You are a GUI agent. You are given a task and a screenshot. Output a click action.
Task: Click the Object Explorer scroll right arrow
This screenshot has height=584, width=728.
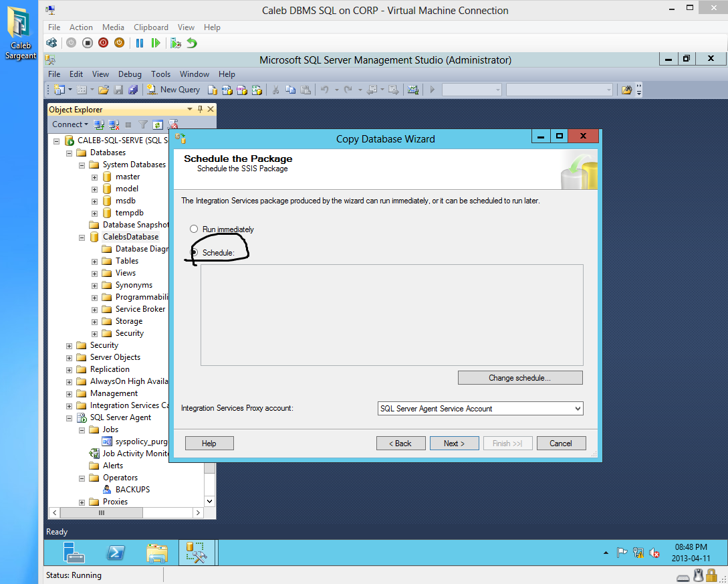[x=199, y=513]
